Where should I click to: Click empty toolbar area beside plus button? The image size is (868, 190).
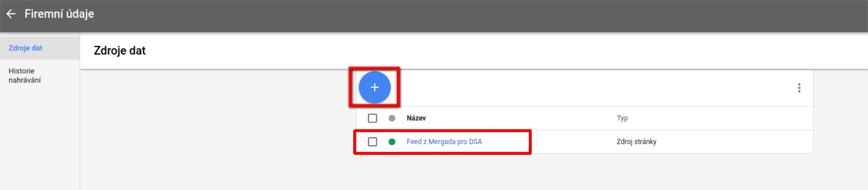coord(595,88)
